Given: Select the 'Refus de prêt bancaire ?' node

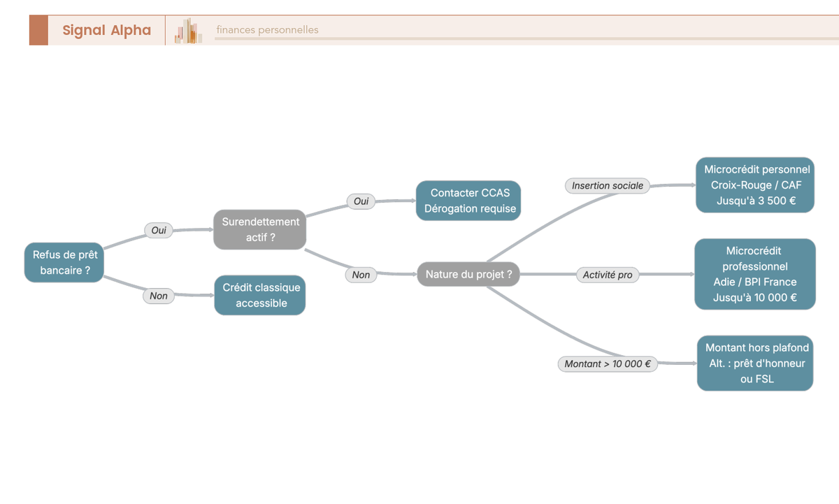Looking at the screenshot, I should pos(64,263).
